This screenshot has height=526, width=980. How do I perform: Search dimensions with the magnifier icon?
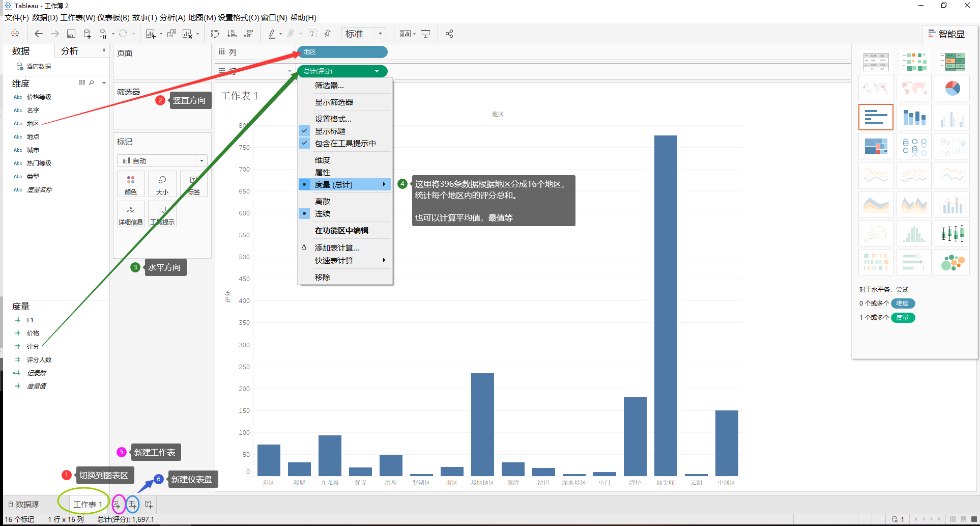[x=92, y=82]
